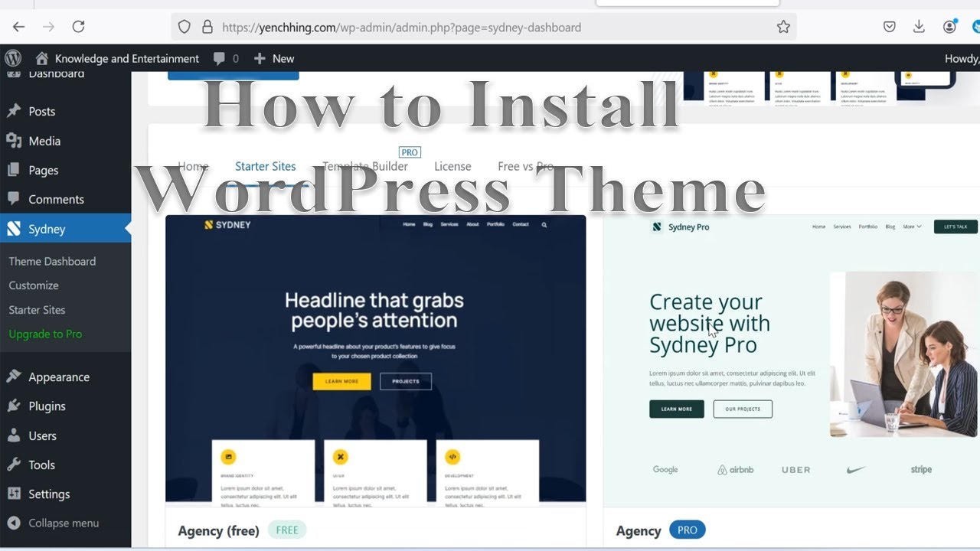Click the More dropdown in the Pro preview

pos(912,227)
